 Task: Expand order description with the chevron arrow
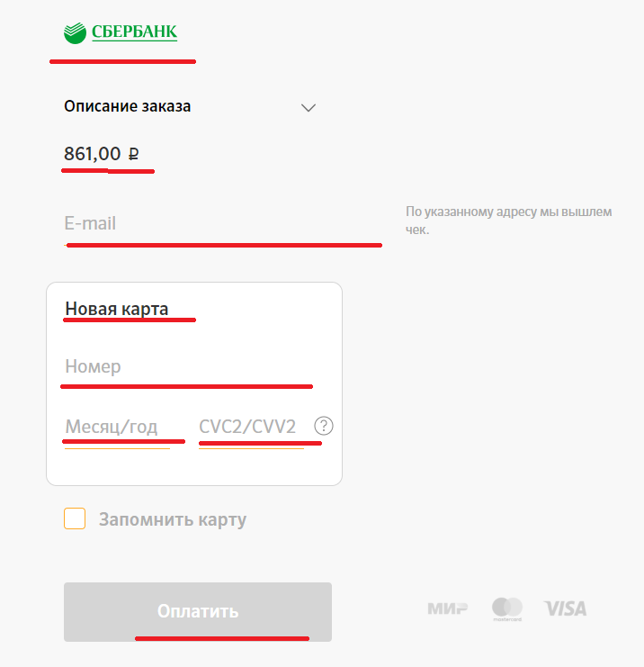(309, 107)
